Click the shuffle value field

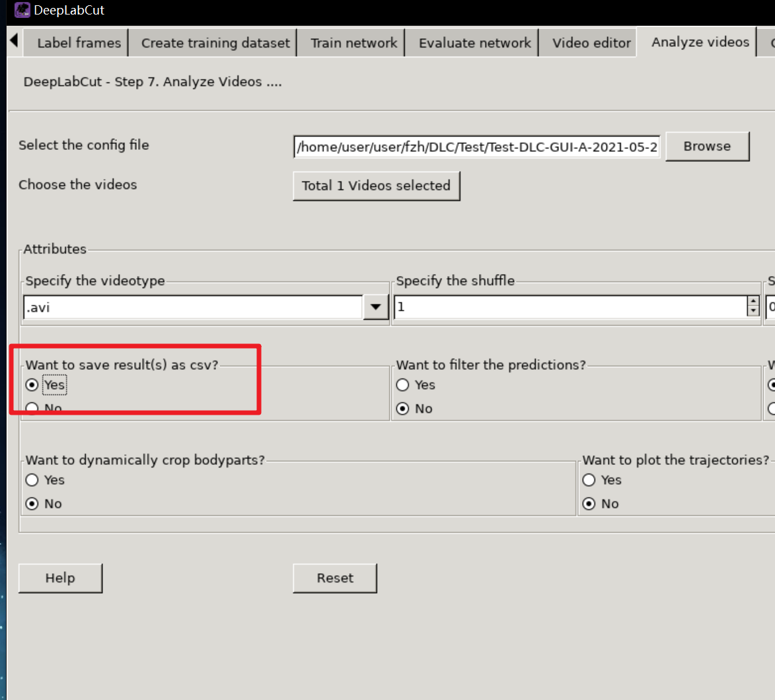click(x=570, y=307)
